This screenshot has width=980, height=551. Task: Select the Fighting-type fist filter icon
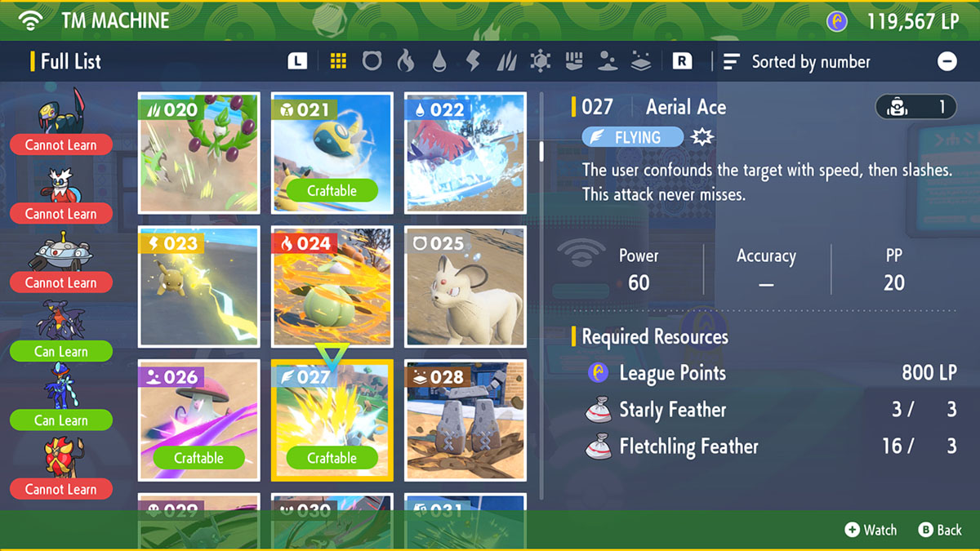572,61
